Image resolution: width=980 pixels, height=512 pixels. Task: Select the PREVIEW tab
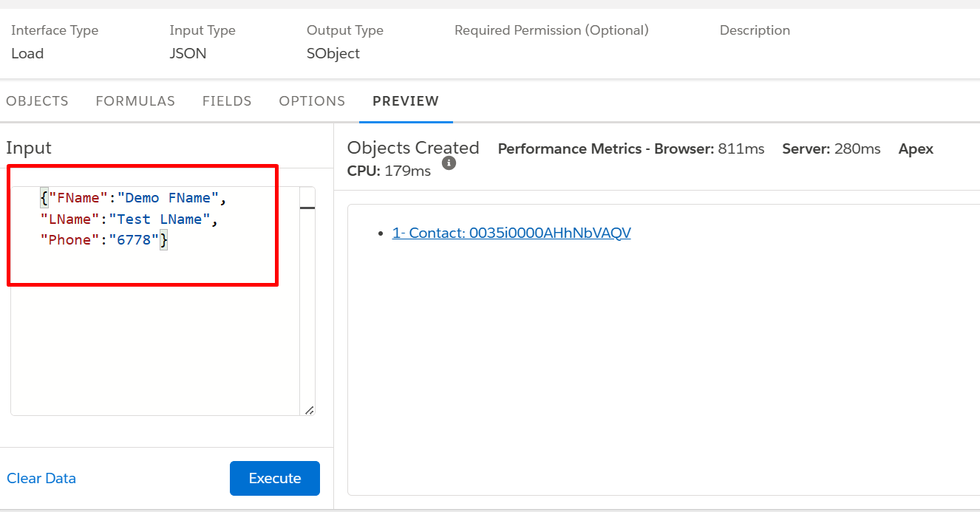[x=405, y=100]
